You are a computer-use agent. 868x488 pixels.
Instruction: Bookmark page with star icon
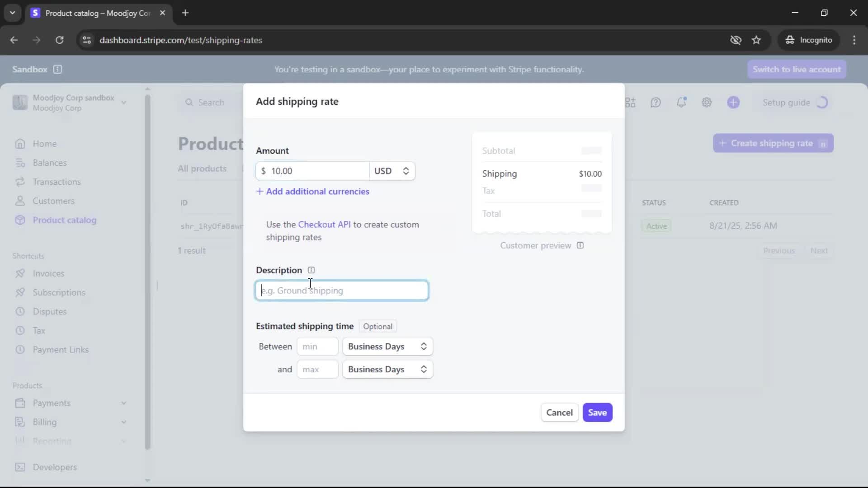pos(756,40)
